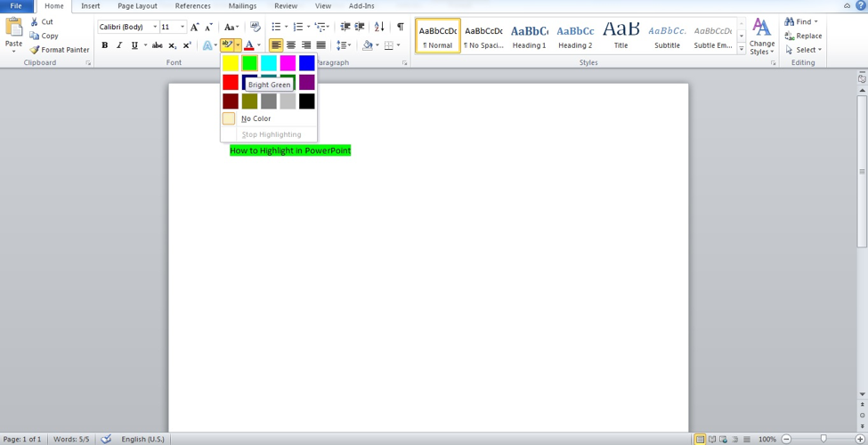Pick the Bright Green highlight swatch
This screenshot has height=445, width=868.
(249, 63)
